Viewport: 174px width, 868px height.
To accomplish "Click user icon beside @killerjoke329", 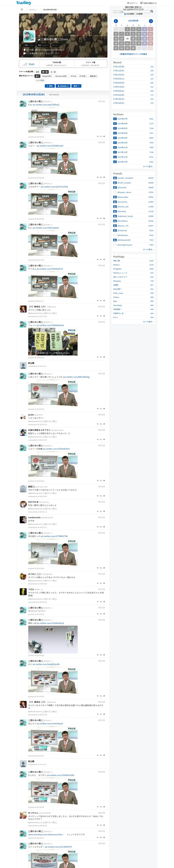I will (x=115, y=240).
